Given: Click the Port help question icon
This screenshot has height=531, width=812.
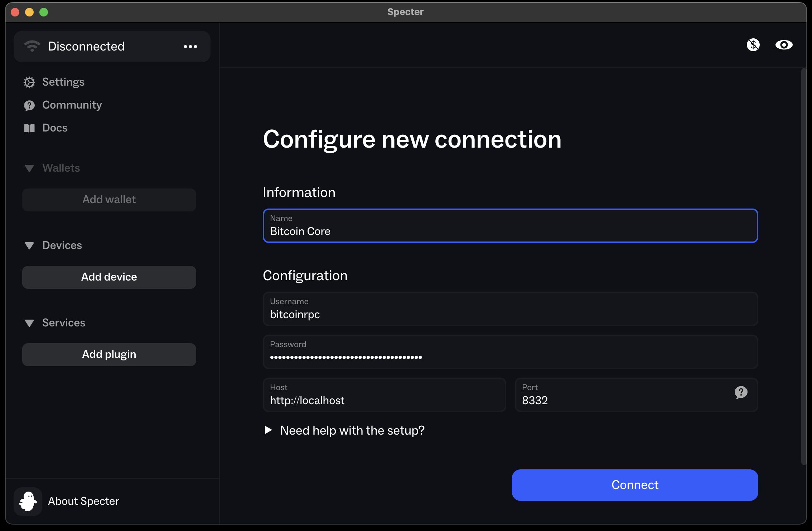Looking at the screenshot, I should (741, 392).
